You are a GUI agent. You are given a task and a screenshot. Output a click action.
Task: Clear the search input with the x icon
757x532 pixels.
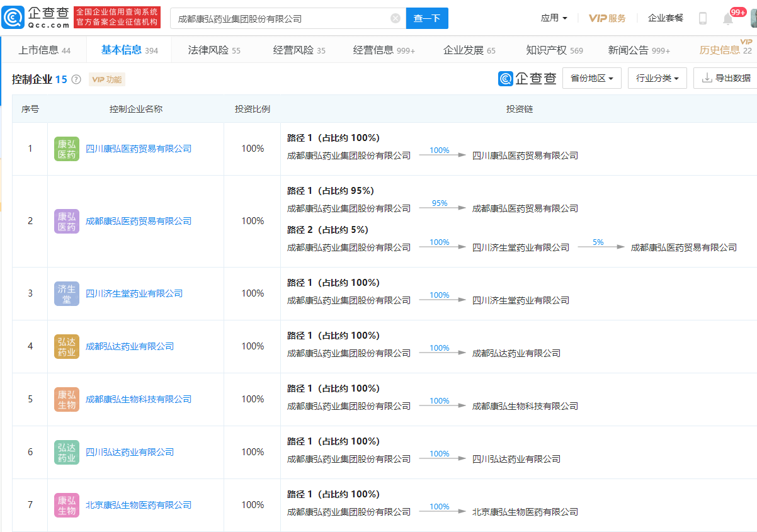(x=396, y=18)
